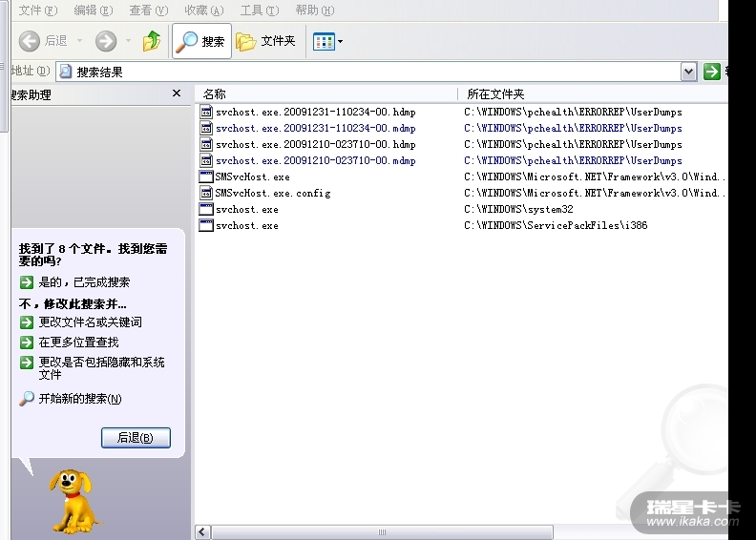The width and height of the screenshot is (756, 540).
Task: Click 开始新的搜索 link
Action: pos(80,399)
